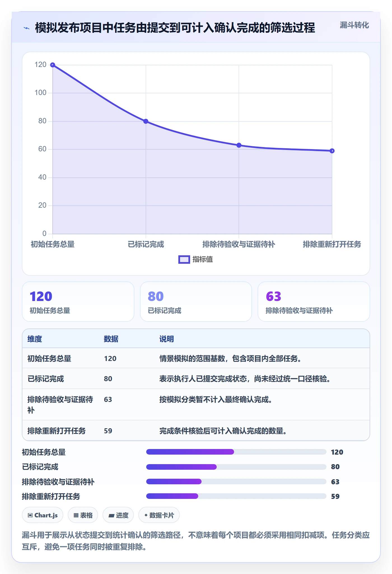Click the footer note starting 漏斗用于展示
The height and width of the screenshot is (574, 392).
click(196, 541)
